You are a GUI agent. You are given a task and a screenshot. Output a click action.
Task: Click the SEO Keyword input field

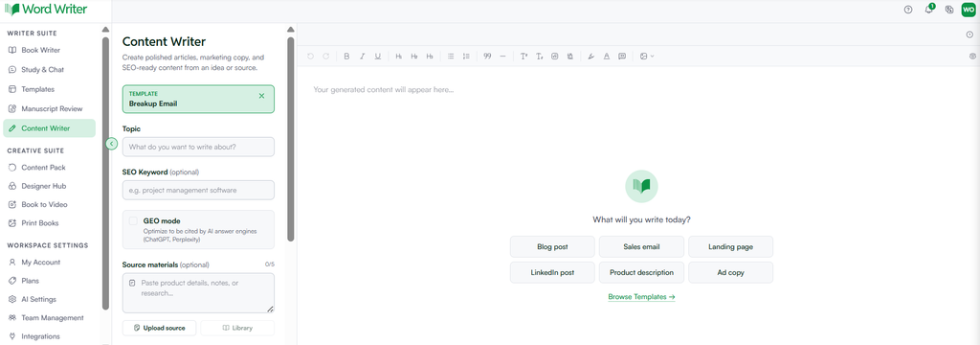(x=198, y=190)
